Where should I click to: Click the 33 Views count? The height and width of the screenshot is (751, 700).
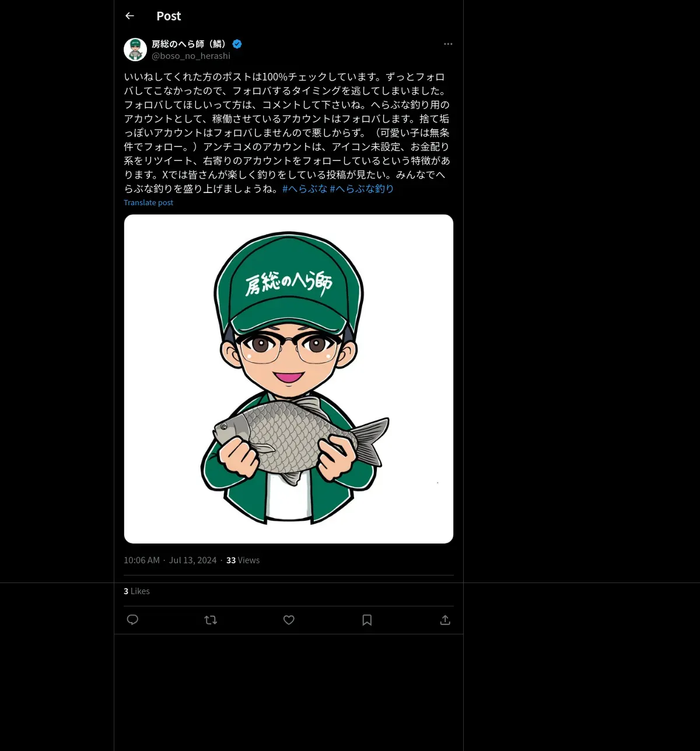tap(243, 560)
